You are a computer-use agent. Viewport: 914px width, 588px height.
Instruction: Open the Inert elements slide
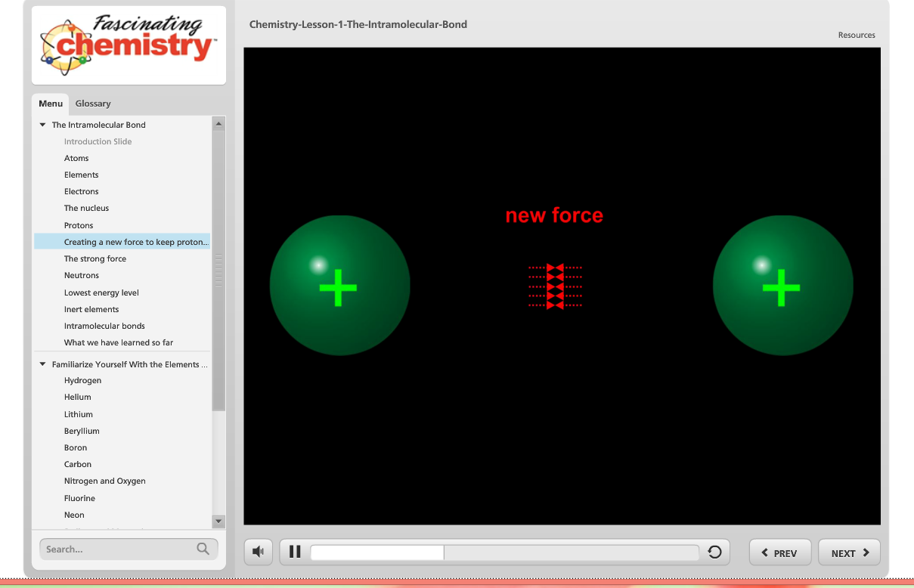tap(91, 309)
